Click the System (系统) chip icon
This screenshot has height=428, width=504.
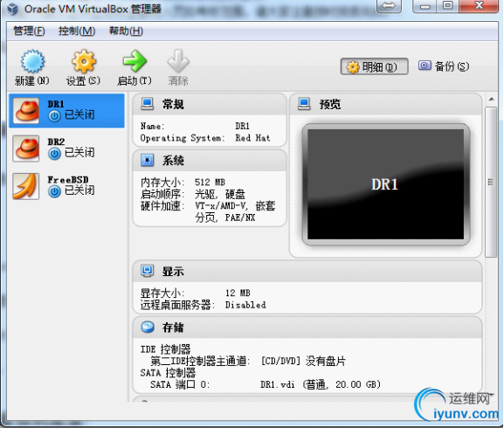[x=148, y=160]
